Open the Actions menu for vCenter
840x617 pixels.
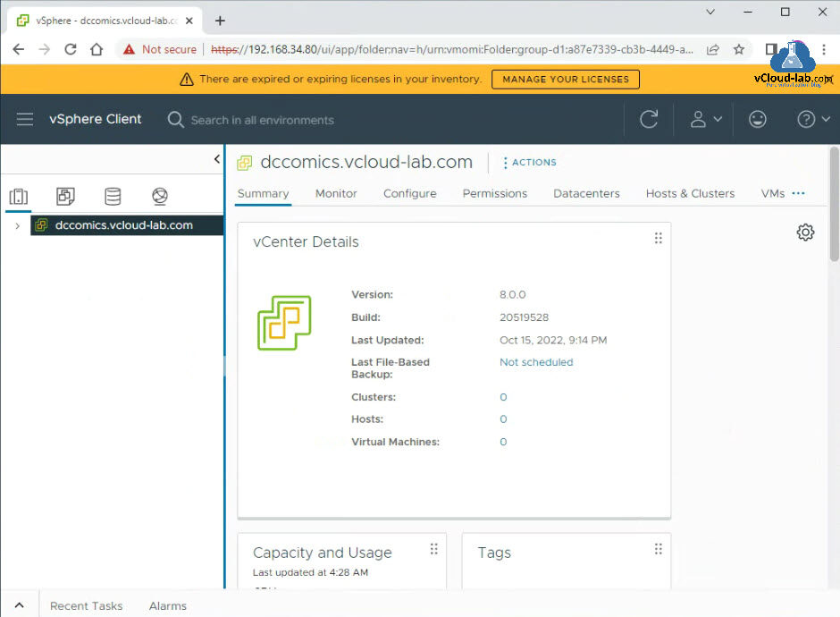click(529, 163)
